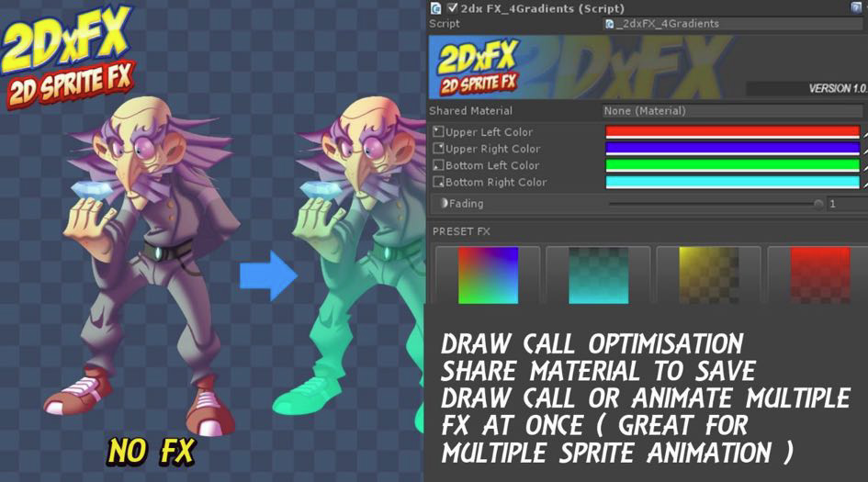Click the Bottom Right Color label
The image size is (868, 482).
(x=496, y=182)
